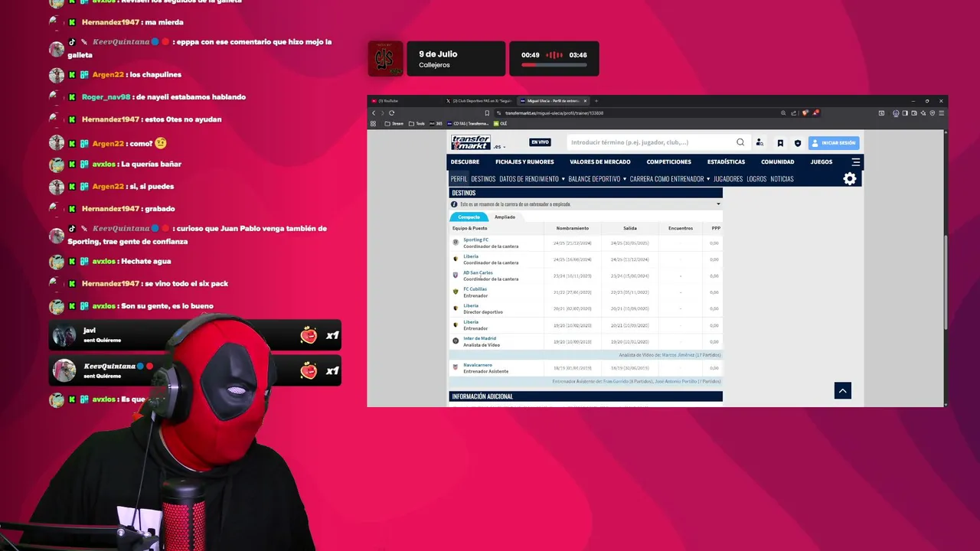
Task: Select the Compacto view tab
Action: pyautogui.click(x=469, y=217)
